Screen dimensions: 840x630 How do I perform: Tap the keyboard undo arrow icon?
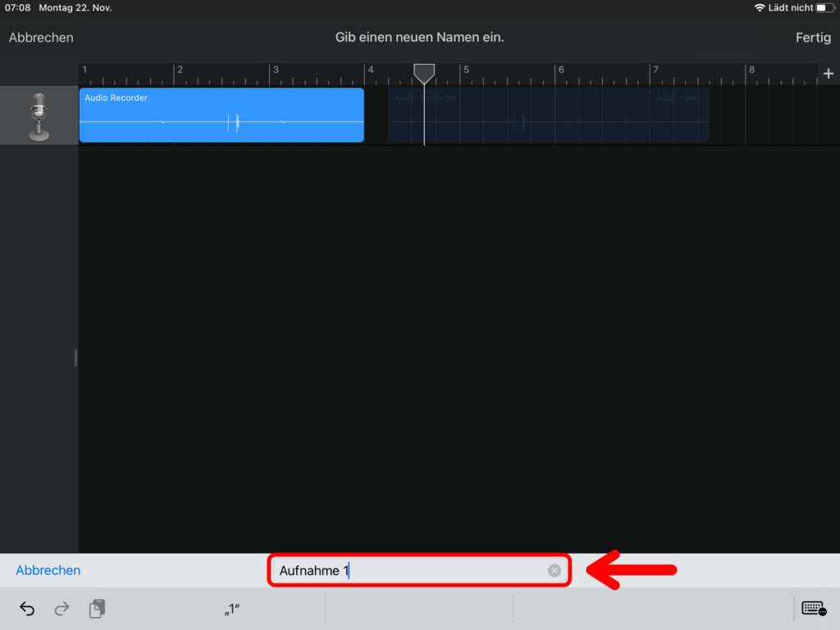(27, 609)
